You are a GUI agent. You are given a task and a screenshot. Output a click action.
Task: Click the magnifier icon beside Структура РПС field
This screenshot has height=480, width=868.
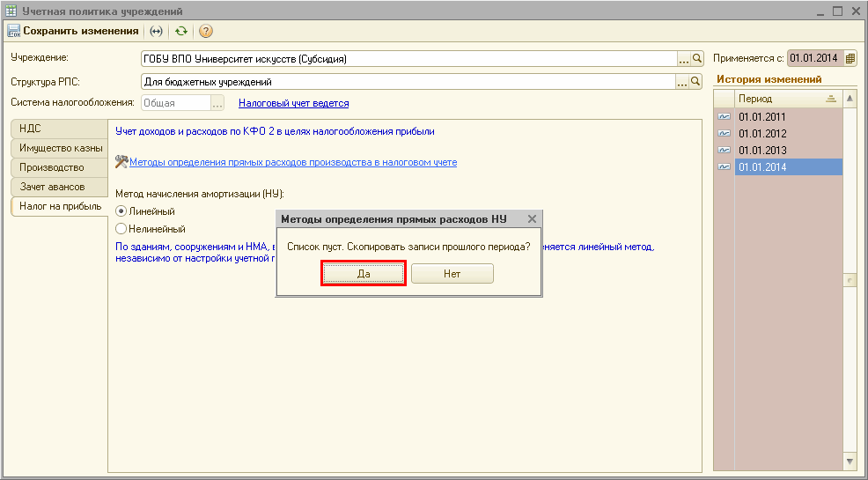coord(695,81)
